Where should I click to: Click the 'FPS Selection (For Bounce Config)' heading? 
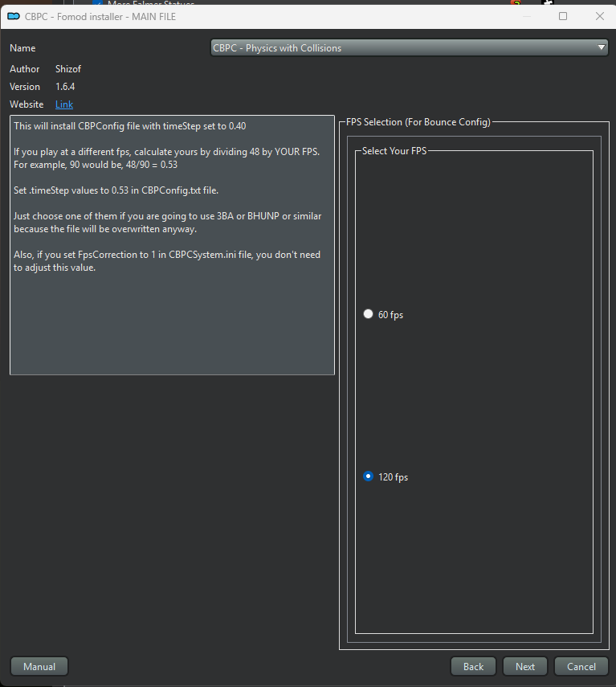click(418, 122)
